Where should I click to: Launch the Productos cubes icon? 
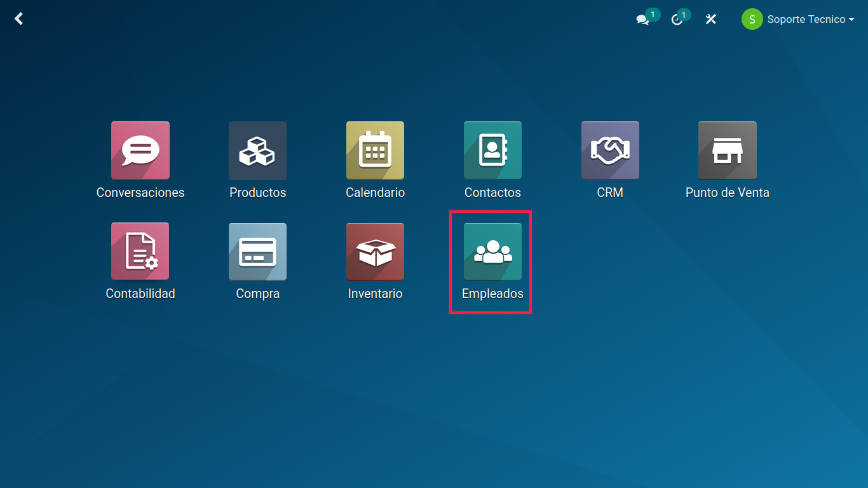[x=257, y=151]
